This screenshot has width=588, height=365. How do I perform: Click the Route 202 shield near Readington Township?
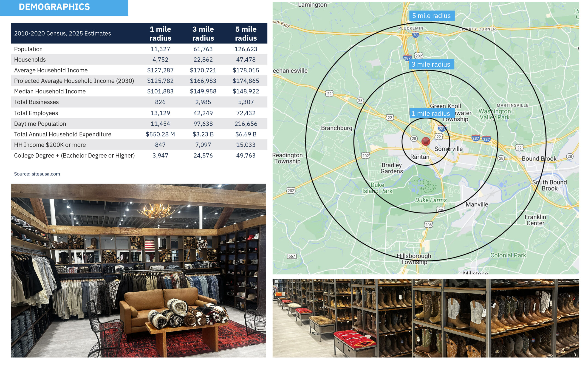pos(291,190)
